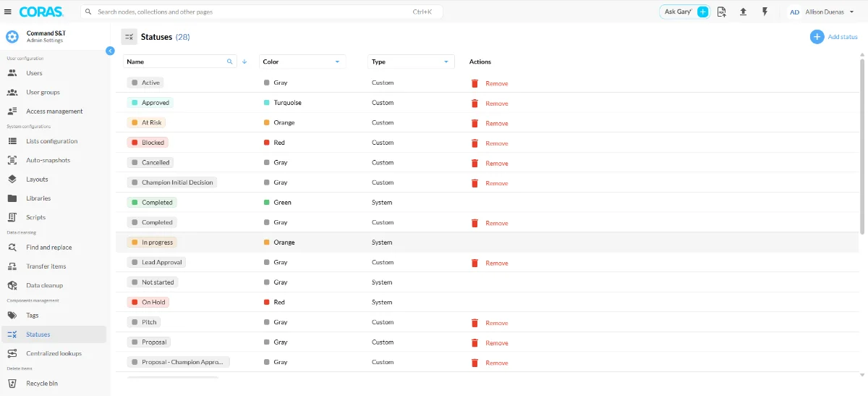The height and width of the screenshot is (396, 868).
Task: Click Add status button
Action: coord(834,37)
